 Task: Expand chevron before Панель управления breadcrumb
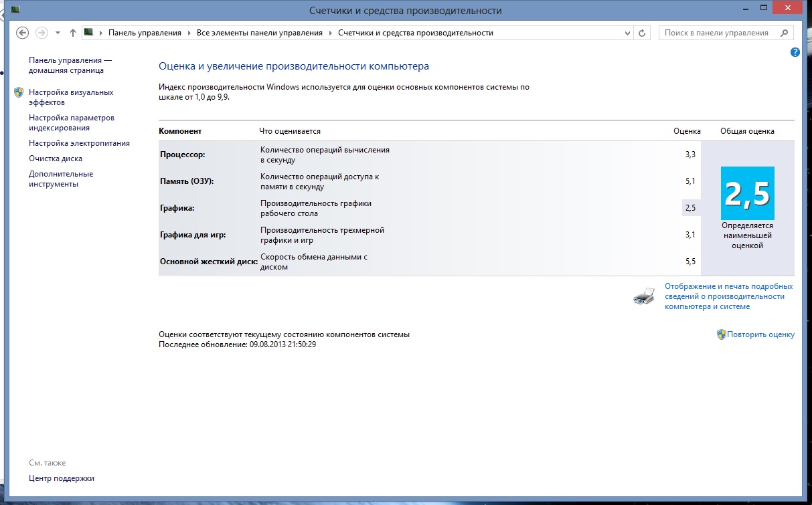[x=102, y=33]
